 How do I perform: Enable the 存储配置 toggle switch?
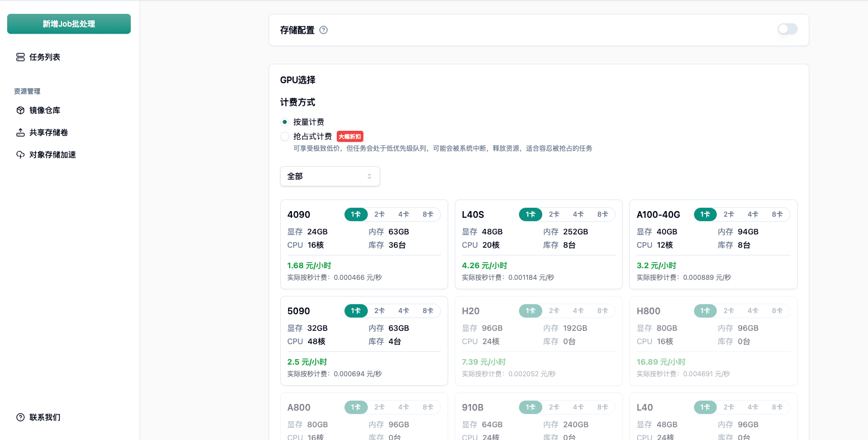point(787,29)
